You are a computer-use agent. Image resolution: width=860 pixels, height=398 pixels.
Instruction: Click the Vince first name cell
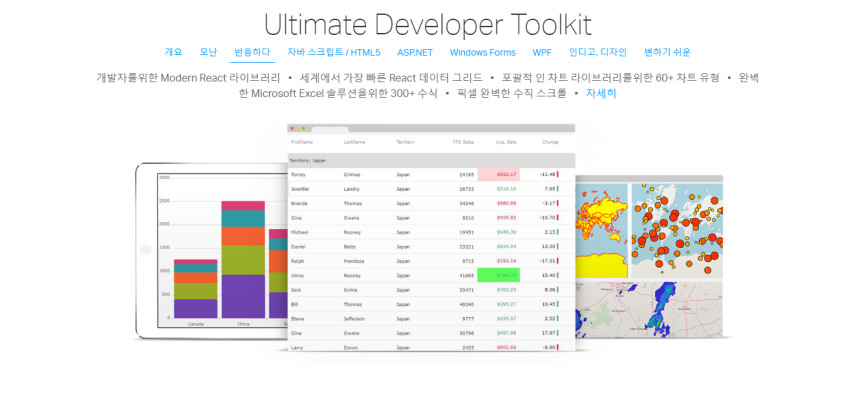298,275
